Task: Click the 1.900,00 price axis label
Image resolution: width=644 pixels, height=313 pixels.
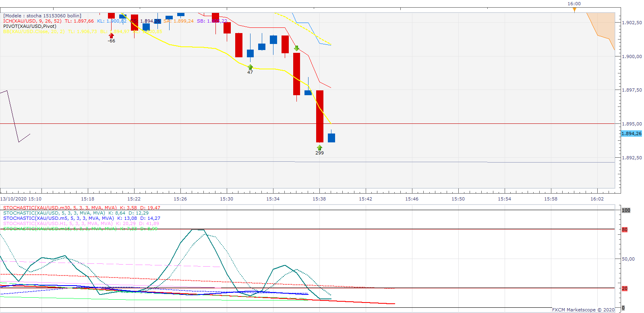Action: point(632,56)
